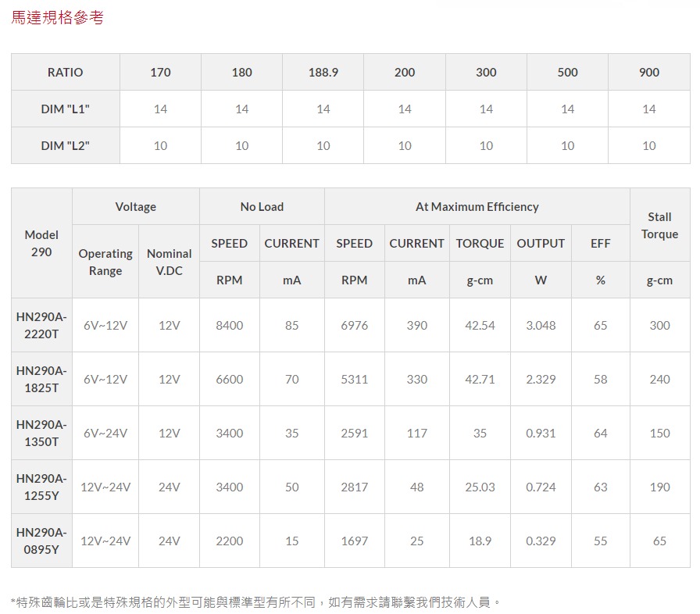Select the 900 ratio column header
Viewport: 700px width, 614px height.
(648, 72)
